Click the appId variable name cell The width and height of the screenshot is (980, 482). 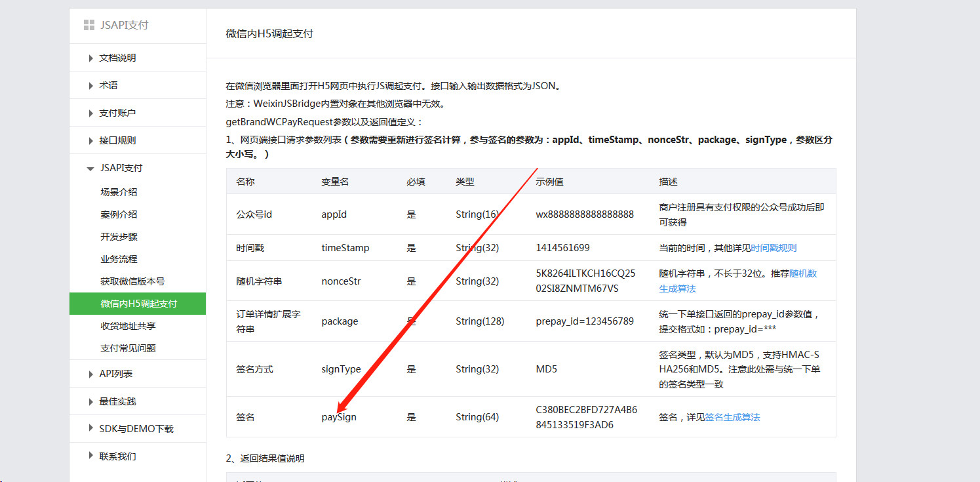click(334, 214)
